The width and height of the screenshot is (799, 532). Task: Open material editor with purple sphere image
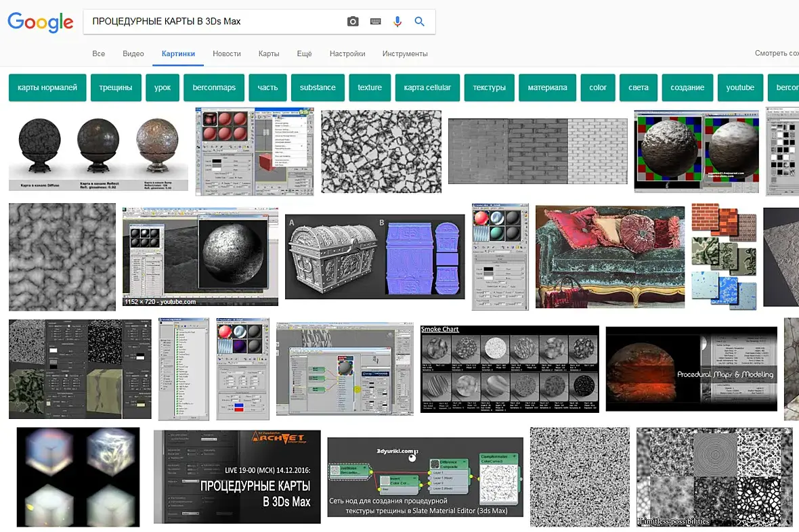point(242,369)
